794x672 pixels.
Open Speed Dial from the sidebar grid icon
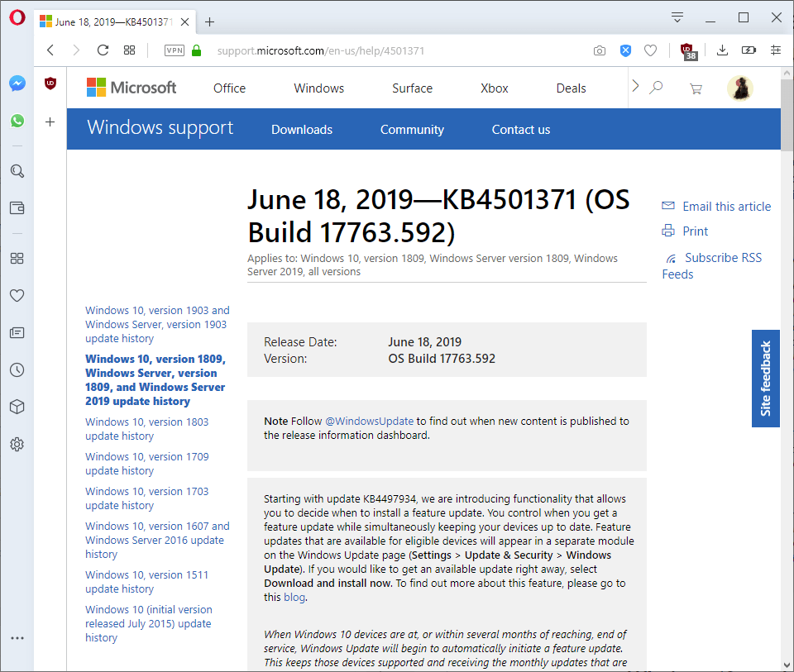[x=17, y=259]
